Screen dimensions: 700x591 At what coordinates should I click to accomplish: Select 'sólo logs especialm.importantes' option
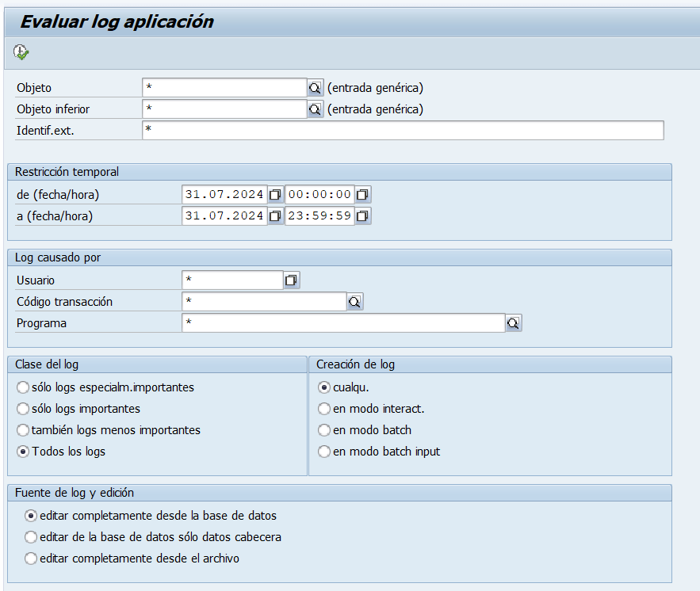point(23,387)
